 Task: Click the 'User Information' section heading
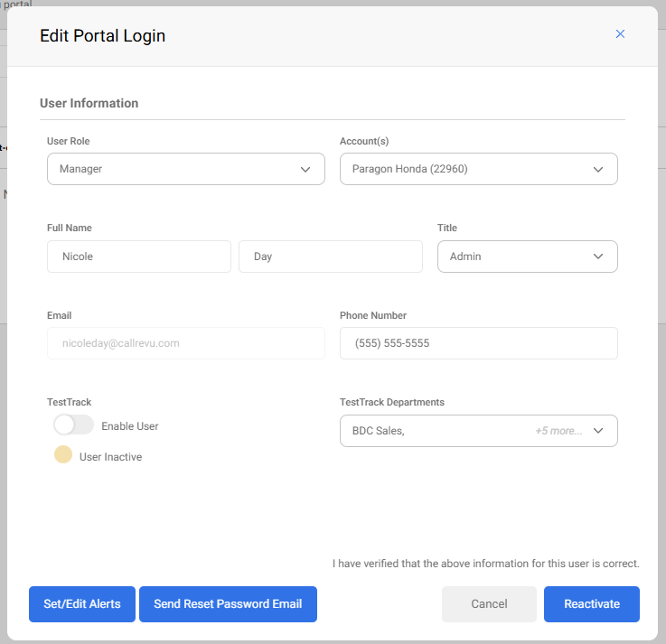(x=89, y=103)
